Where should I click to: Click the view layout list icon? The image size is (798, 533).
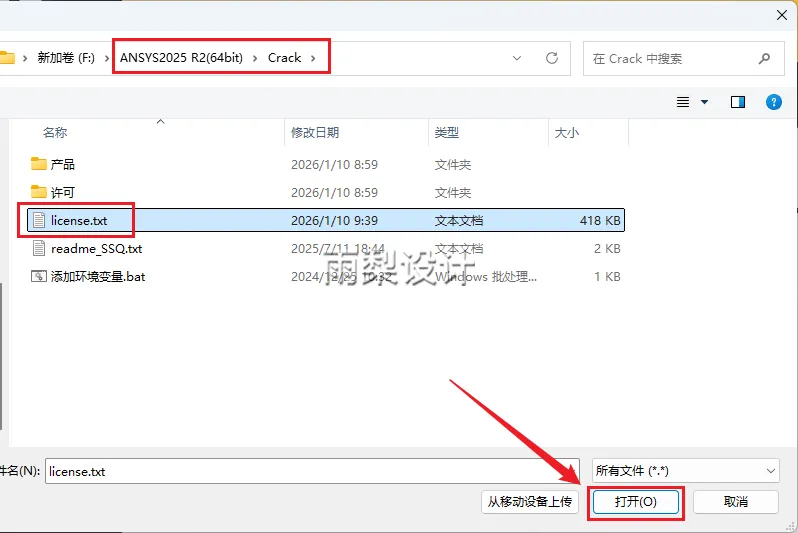[683, 102]
